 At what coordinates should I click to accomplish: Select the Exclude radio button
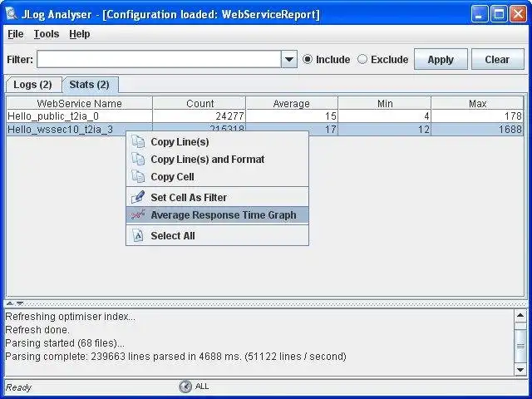pos(362,59)
